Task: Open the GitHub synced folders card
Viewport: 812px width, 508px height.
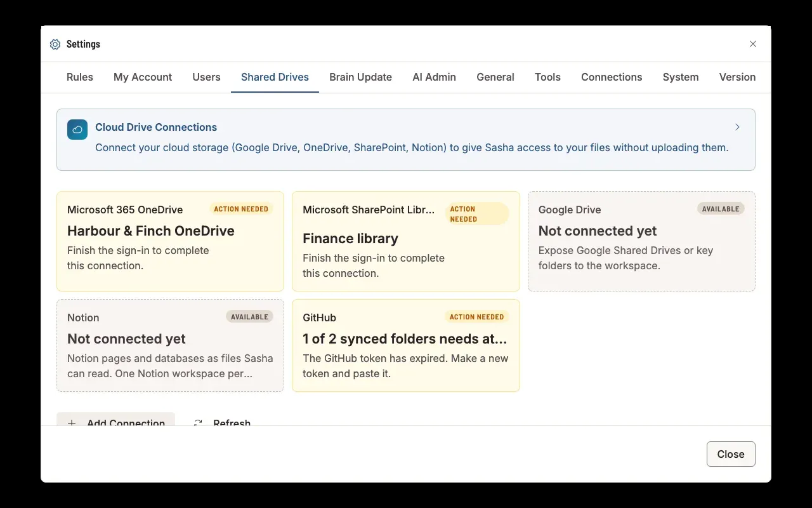Action: (x=406, y=345)
